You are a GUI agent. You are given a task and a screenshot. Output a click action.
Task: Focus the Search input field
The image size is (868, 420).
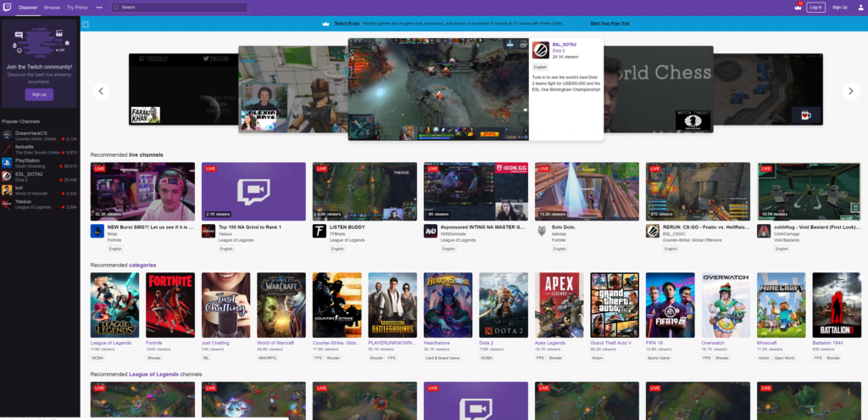tap(180, 8)
